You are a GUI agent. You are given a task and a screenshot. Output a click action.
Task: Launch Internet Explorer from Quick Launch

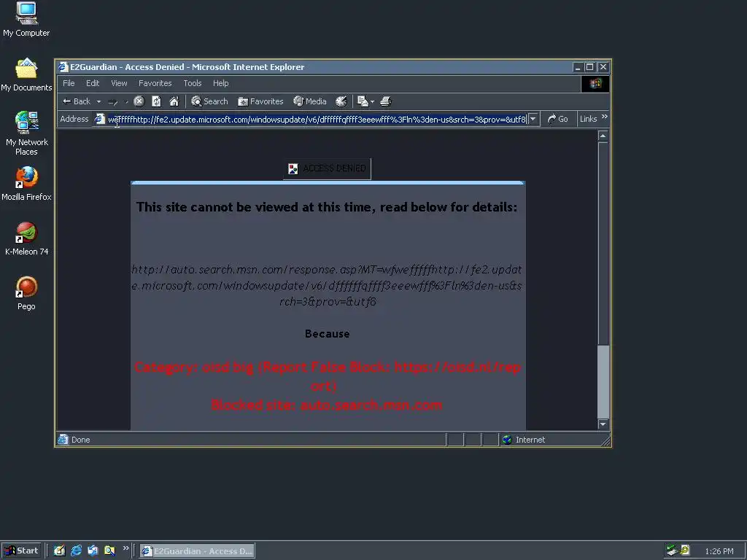(76, 551)
